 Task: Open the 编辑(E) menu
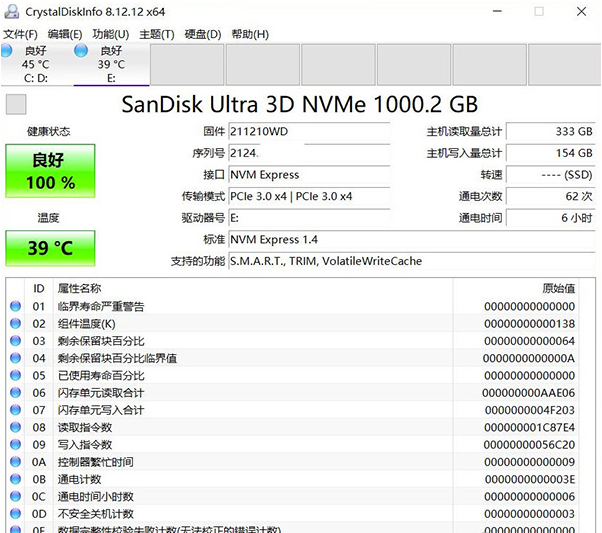coord(65,34)
